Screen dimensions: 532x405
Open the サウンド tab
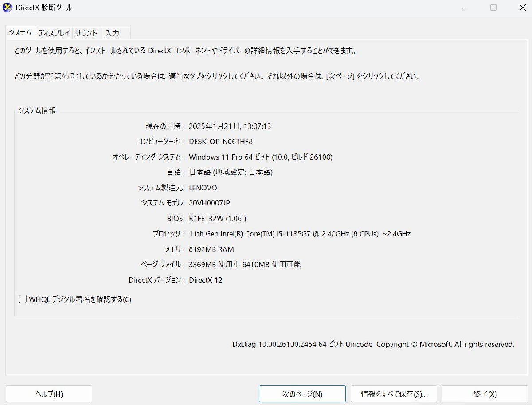(86, 32)
